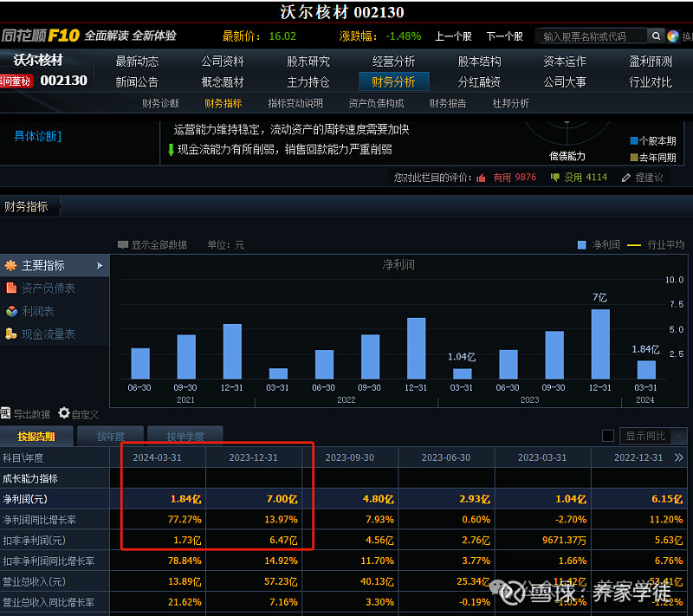Screen dimensions: 693x616
Task: Open the 股东研究 menu item
Action: click(x=308, y=62)
